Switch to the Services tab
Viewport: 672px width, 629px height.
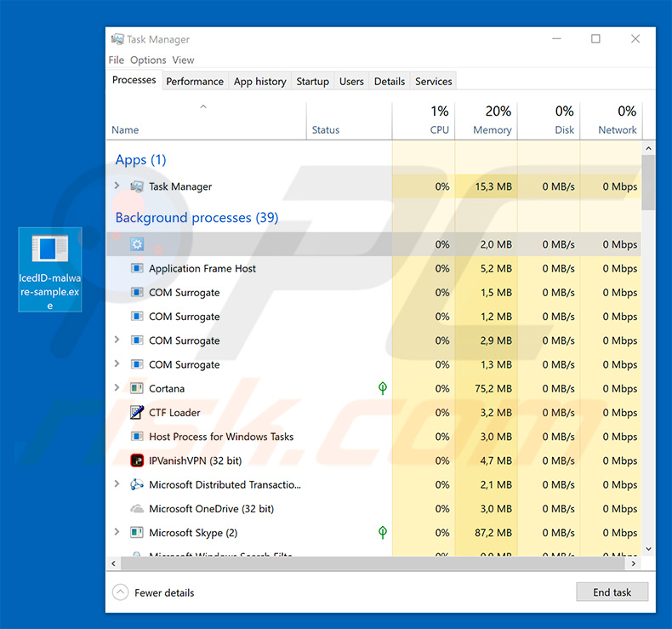pos(433,82)
